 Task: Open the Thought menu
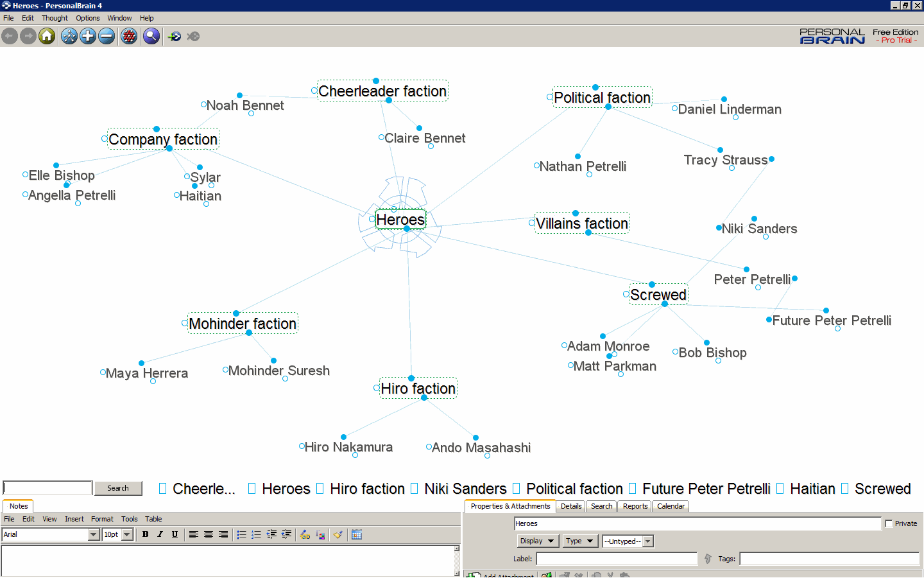click(55, 18)
